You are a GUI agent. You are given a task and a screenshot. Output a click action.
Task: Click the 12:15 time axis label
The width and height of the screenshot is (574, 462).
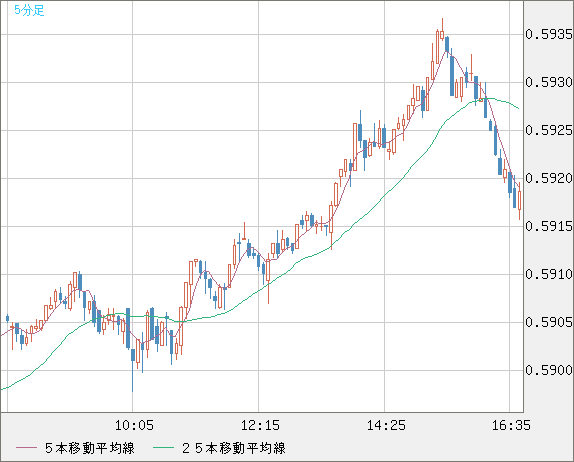coord(260,425)
